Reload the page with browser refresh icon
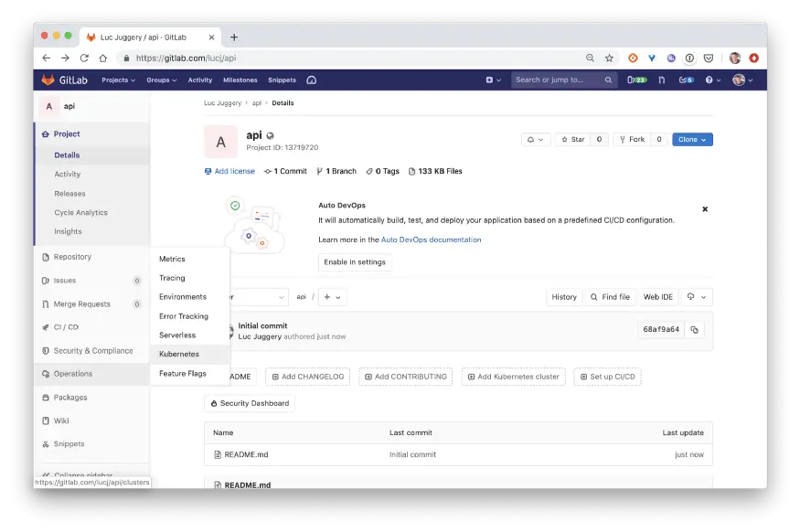800x532 pixels. coord(84,59)
